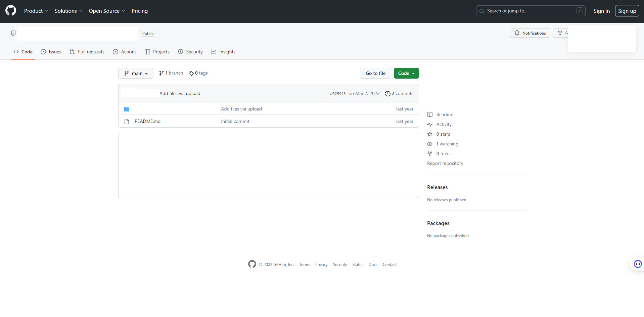Open the Projects tab
The height and width of the screenshot is (317, 644).
157,52
